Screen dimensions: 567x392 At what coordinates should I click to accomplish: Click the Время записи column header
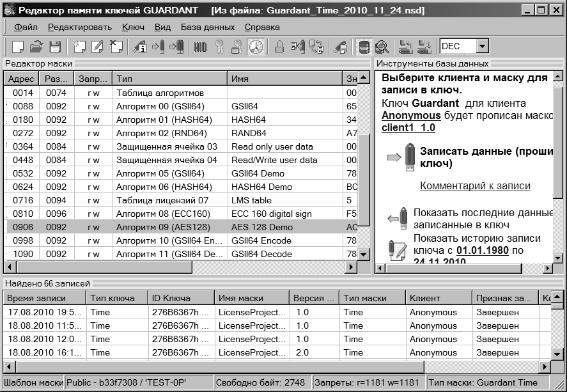tap(43, 298)
